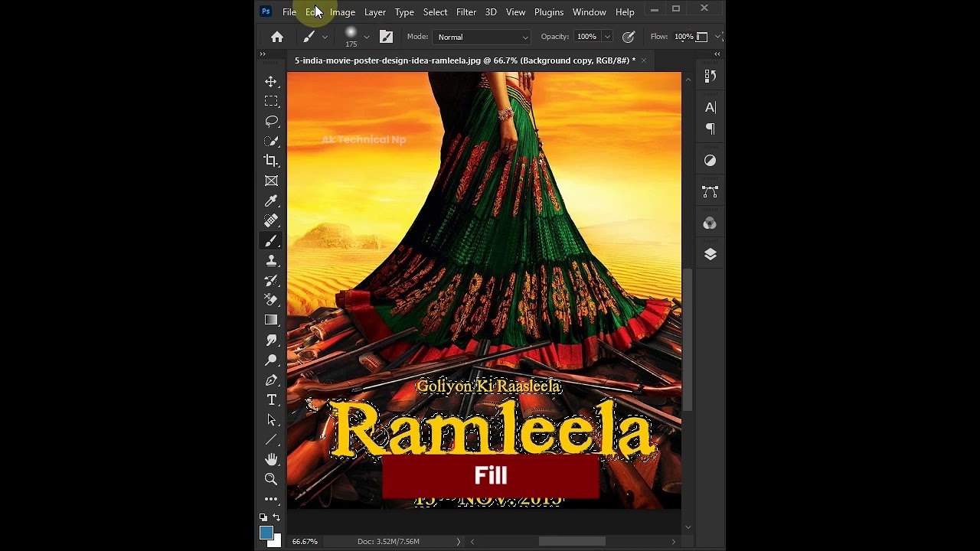Open the Tool Preset picker arrow
Screen dimensions: 980x551
pyautogui.click(x=325, y=37)
